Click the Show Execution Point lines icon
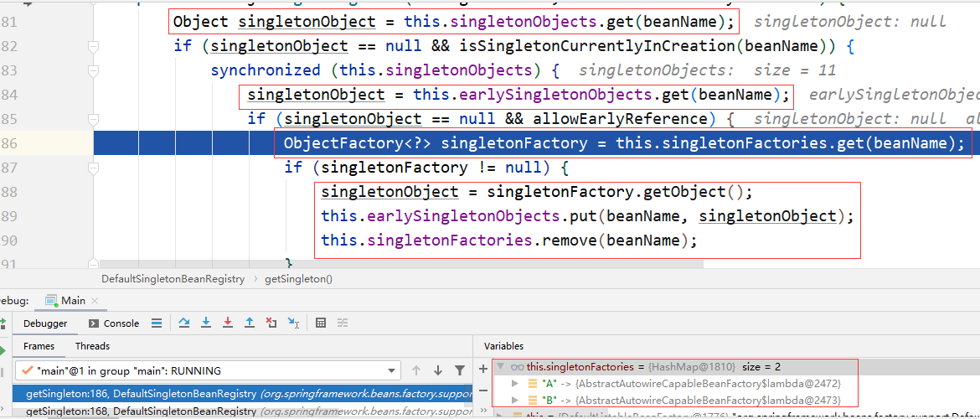The height and width of the screenshot is (419, 980). (157, 323)
